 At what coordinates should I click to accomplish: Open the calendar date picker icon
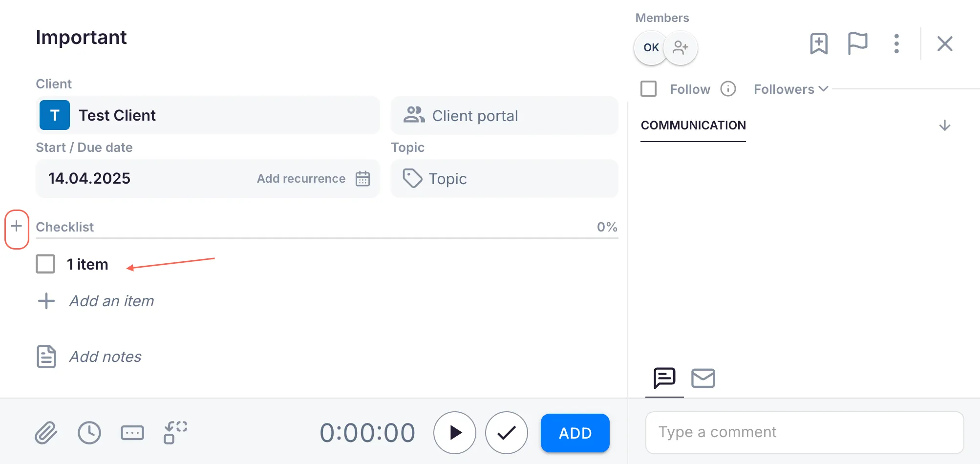point(362,179)
